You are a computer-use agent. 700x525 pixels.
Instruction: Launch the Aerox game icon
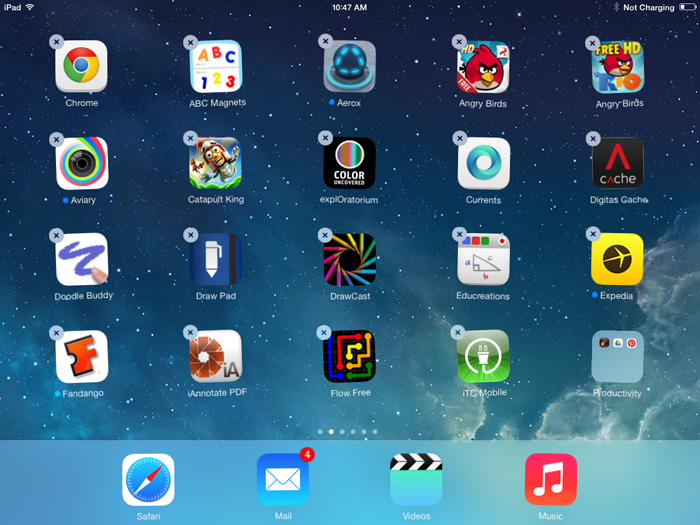(x=350, y=66)
